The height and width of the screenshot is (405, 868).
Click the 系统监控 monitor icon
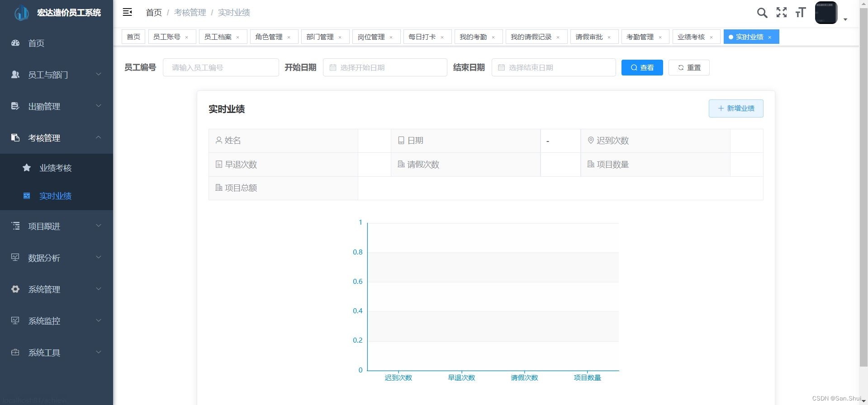pyautogui.click(x=15, y=321)
